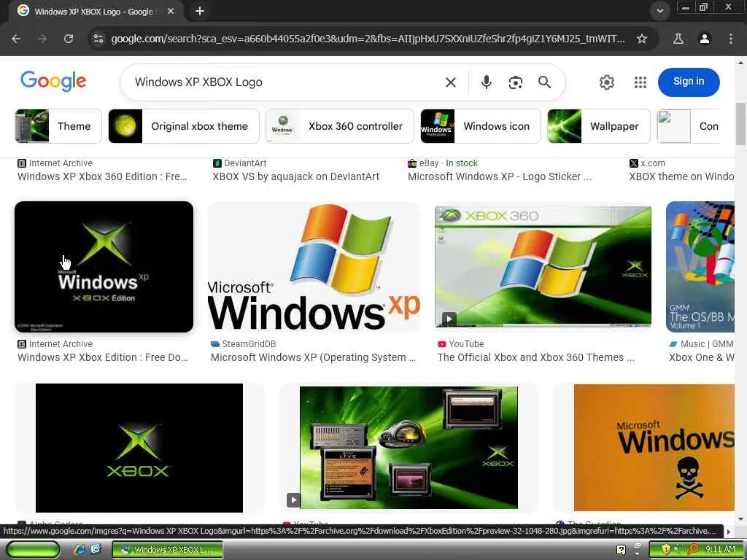Open green XBOX logo on black thumbnail
Image resolution: width=747 pixels, height=560 pixels.
point(139,448)
